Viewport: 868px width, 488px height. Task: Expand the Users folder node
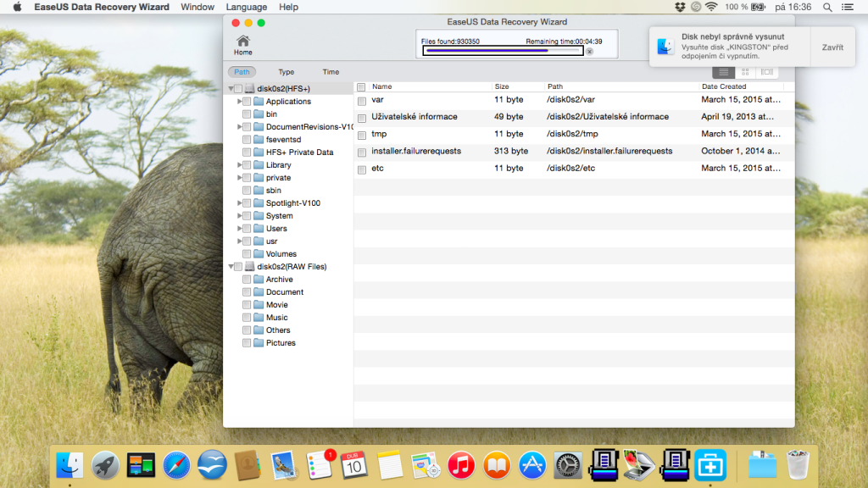click(x=240, y=229)
